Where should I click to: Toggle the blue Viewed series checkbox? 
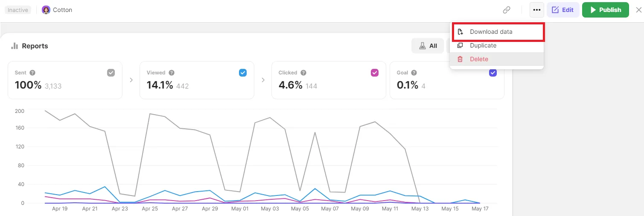pos(243,73)
